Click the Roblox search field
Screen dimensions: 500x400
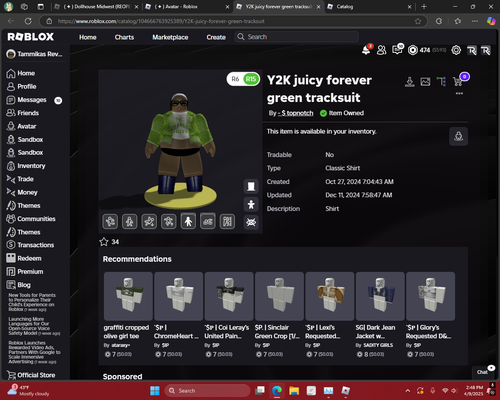tap(297, 37)
